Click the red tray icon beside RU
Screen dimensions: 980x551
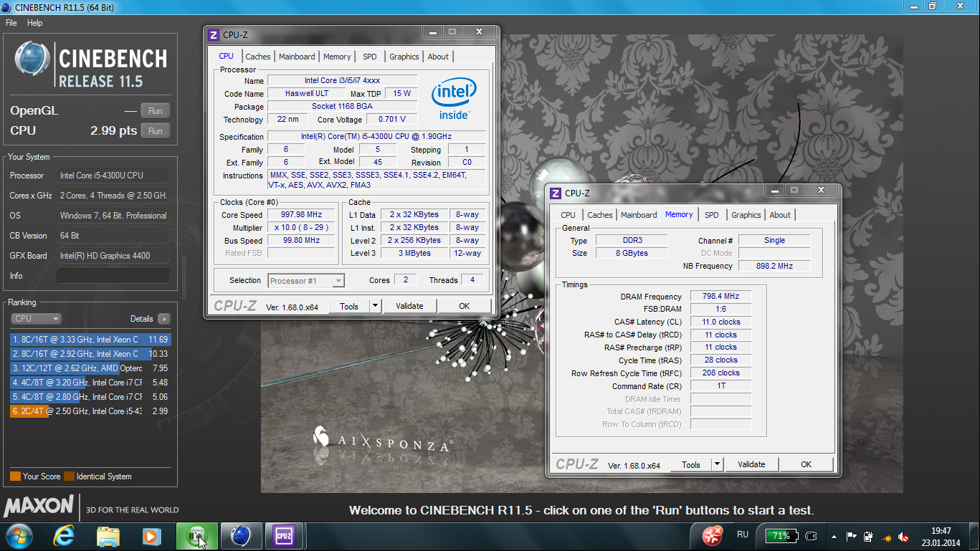click(712, 535)
